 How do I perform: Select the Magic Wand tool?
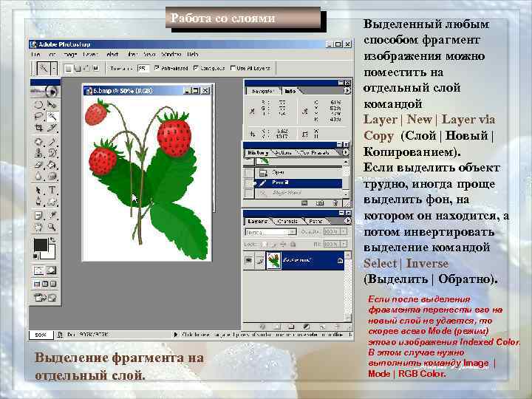pos(52,117)
